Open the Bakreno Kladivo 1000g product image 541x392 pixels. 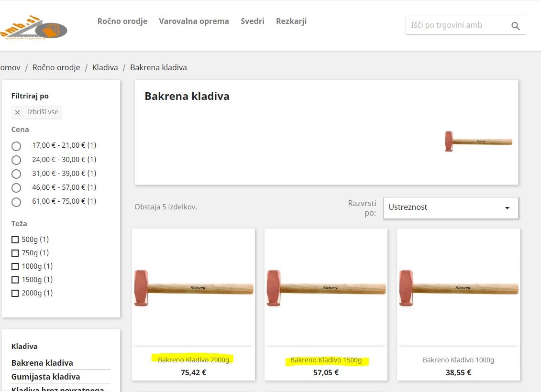click(459, 287)
